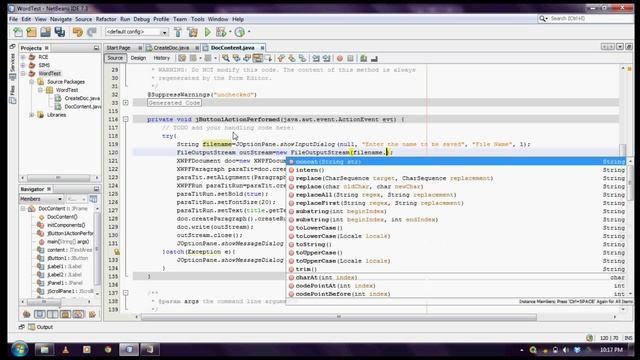This screenshot has height=360, width=640.
Task: Click the Stop Macro Recording icon
Action: coord(350,58)
